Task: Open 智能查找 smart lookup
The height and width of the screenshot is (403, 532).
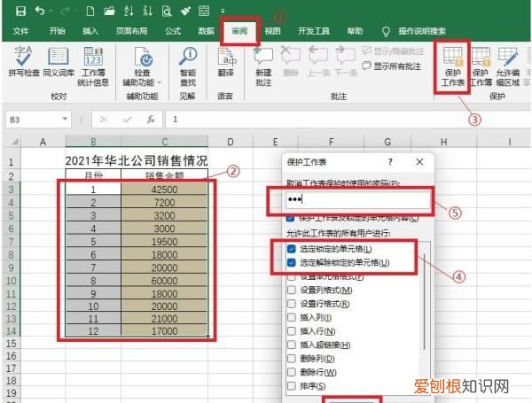Action: [x=188, y=66]
